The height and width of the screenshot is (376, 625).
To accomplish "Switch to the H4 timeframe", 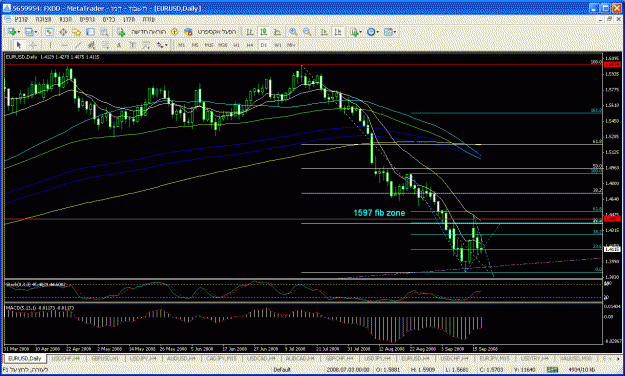I will (x=250, y=45).
